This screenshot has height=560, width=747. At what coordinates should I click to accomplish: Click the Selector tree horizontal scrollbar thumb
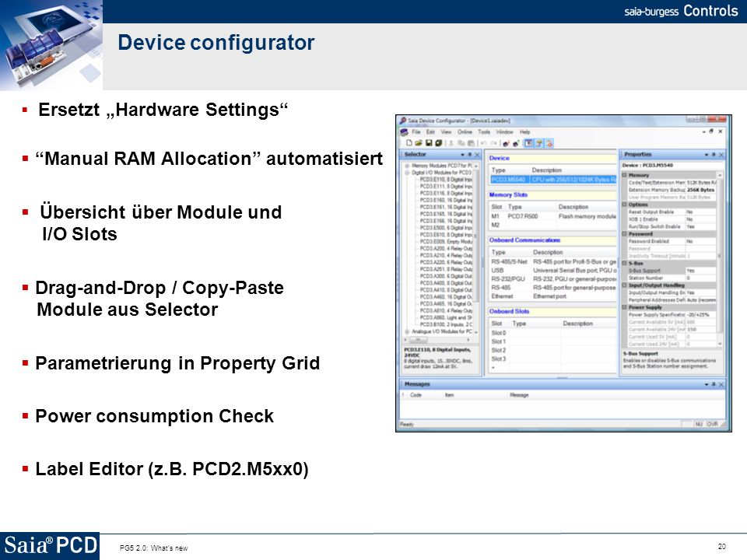[419, 340]
